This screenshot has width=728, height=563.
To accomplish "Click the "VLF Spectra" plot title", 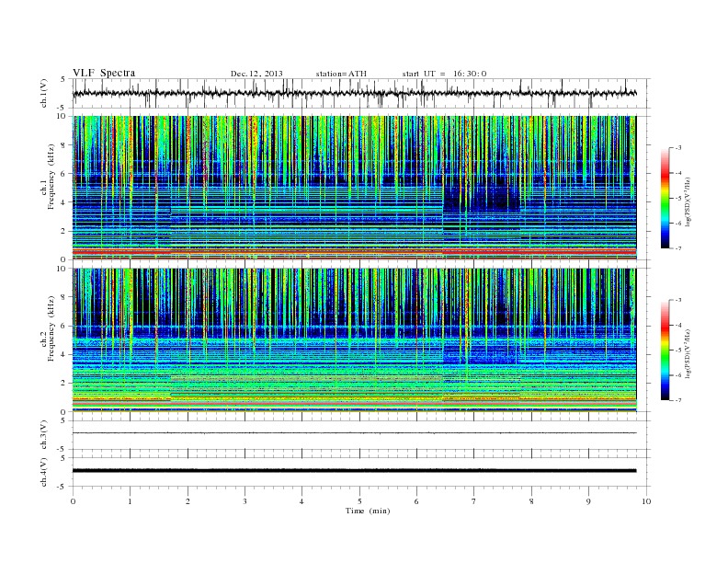I will pos(104,73).
